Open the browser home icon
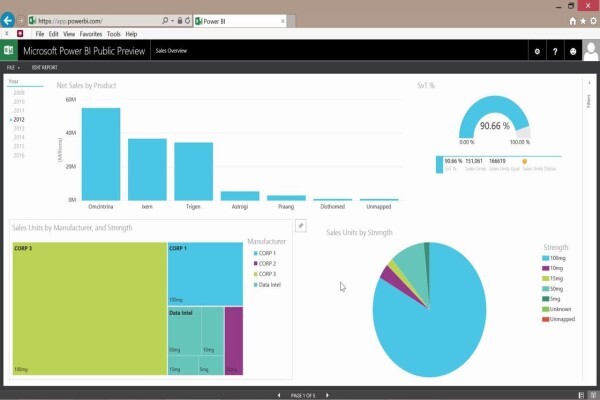Image resolution: width=600 pixels, height=400 pixels. (572, 21)
